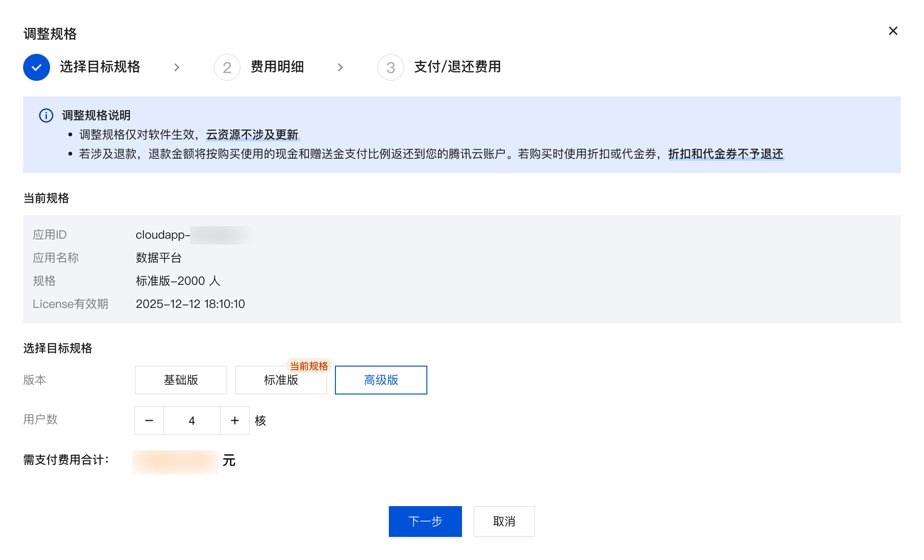Screen dimensions: 924x560
Task: Proceed with the 下一步 button
Action: [x=425, y=522]
